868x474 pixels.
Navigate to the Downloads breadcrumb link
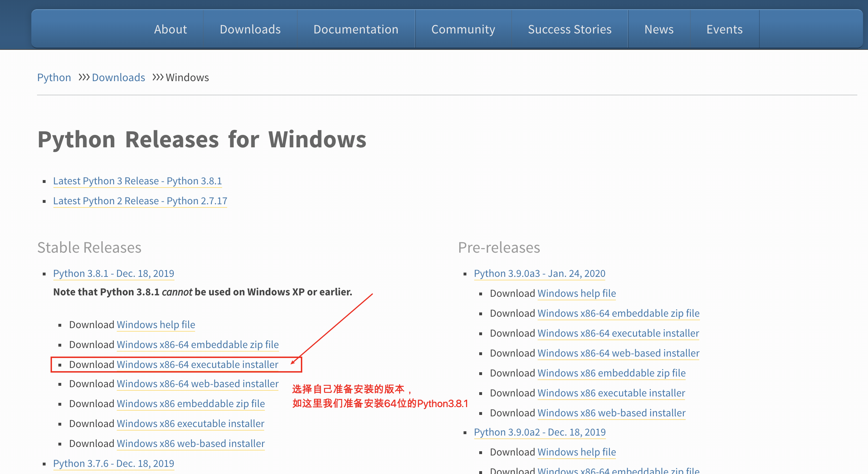pos(118,77)
